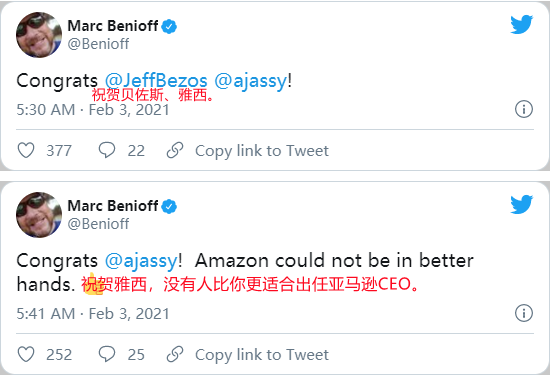Open @ajassy mention in the second tweet
Image resolution: width=551 pixels, height=376 pixels.
(141, 261)
